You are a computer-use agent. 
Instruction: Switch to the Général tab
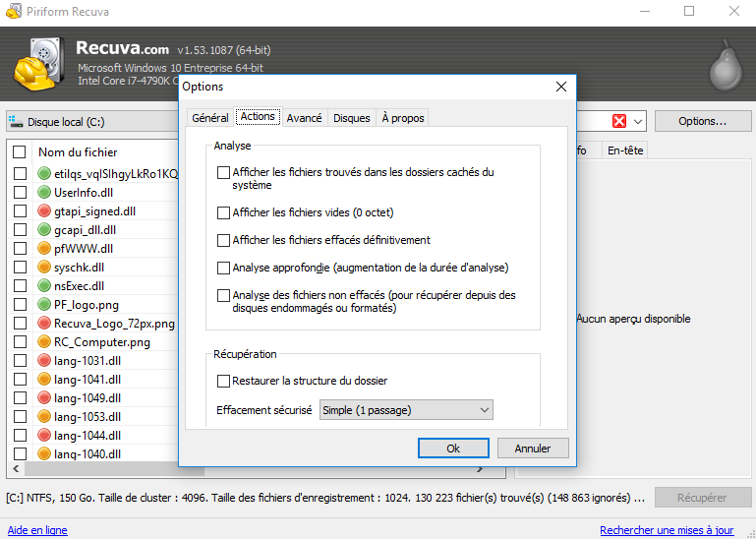coord(209,118)
